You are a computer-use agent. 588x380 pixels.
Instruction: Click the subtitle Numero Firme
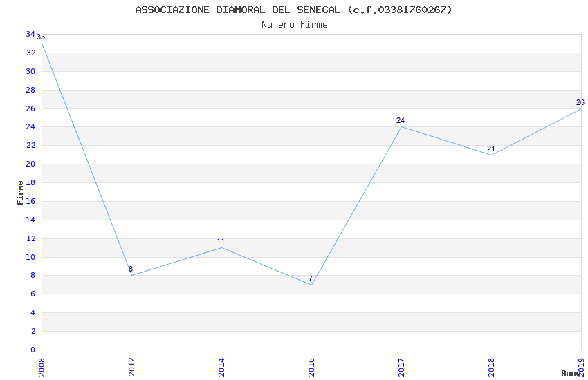[295, 25]
